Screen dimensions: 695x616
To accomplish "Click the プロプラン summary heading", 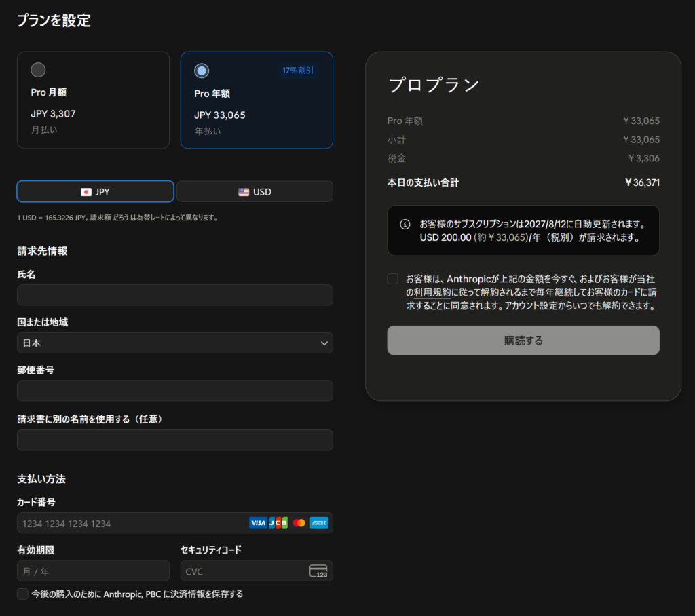I will pyautogui.click(x=434, y=85).
